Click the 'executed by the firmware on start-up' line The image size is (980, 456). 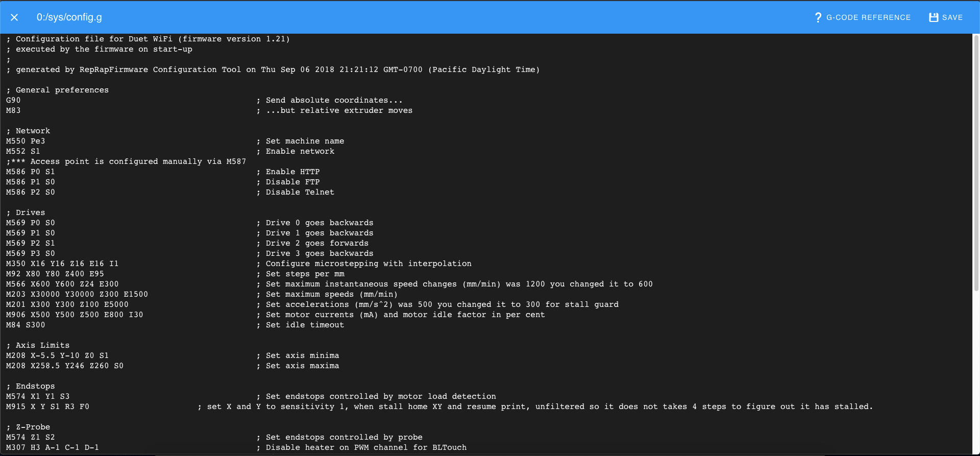pyautogui.click(x=99, y=49)
